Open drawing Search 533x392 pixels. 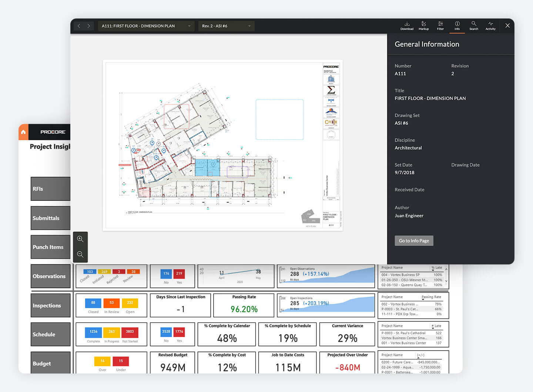pos(474,25)
